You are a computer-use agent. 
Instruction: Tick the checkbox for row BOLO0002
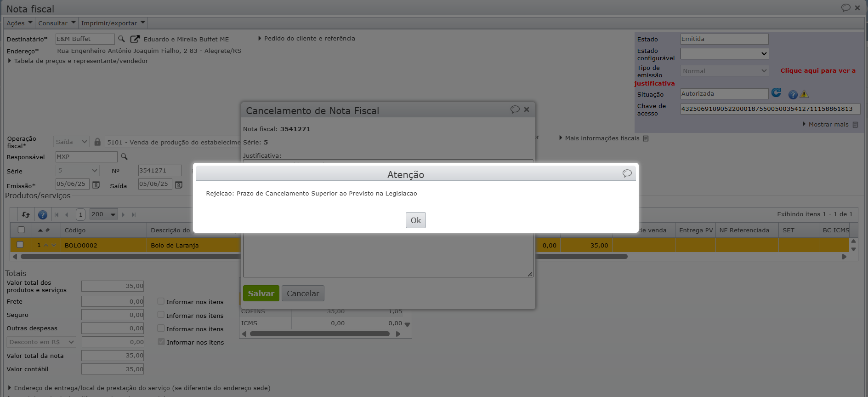[20, 245]
